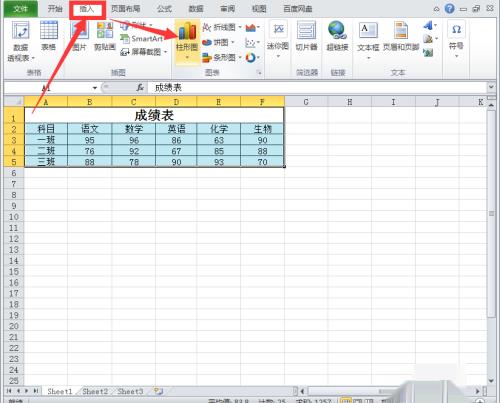Select cell with 67 in row 4

[176, 151]
